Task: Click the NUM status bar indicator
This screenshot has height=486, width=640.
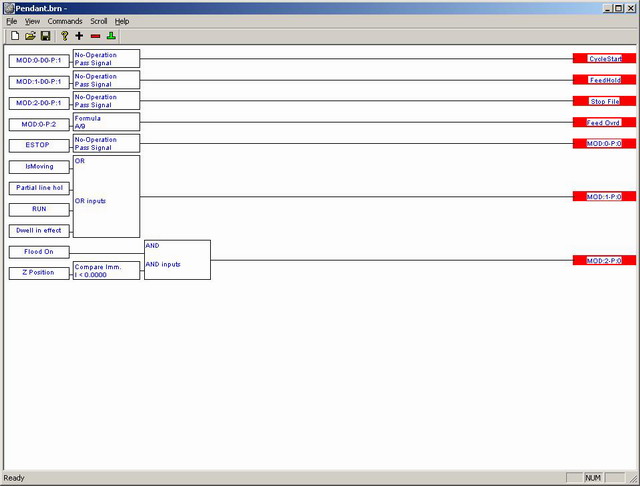Action: point(593,478)
